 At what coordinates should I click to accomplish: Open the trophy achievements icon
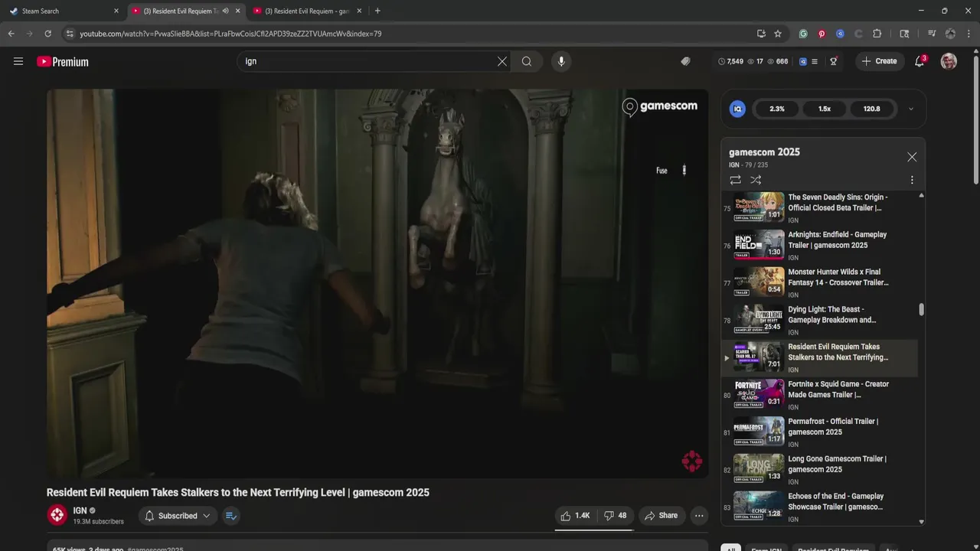click(834, 61)
